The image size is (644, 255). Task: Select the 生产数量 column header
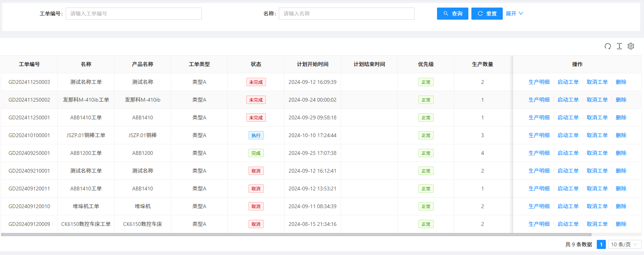click(x=483, y=64)
